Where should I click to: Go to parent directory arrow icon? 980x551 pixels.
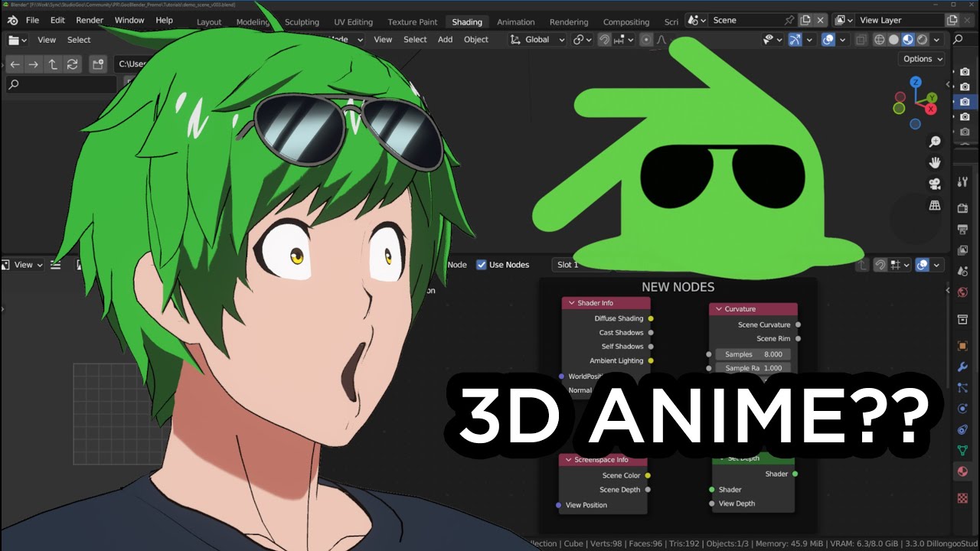pos(53,64)
